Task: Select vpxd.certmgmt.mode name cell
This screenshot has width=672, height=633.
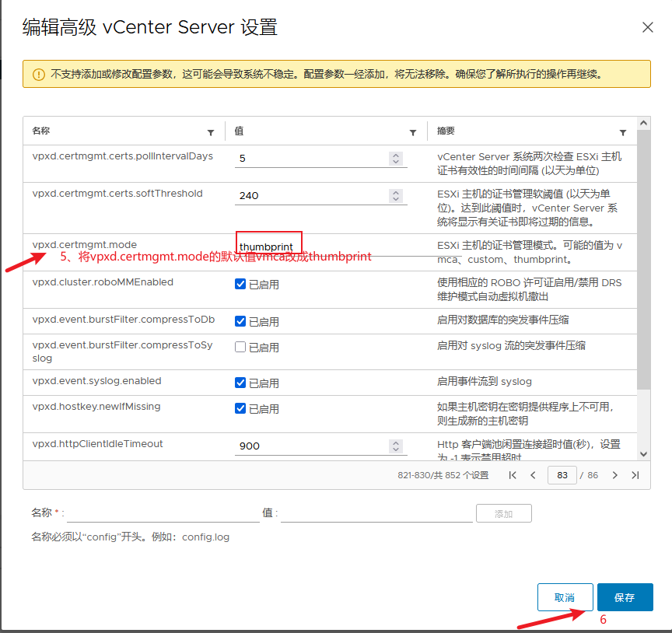Action: [85, 245]
